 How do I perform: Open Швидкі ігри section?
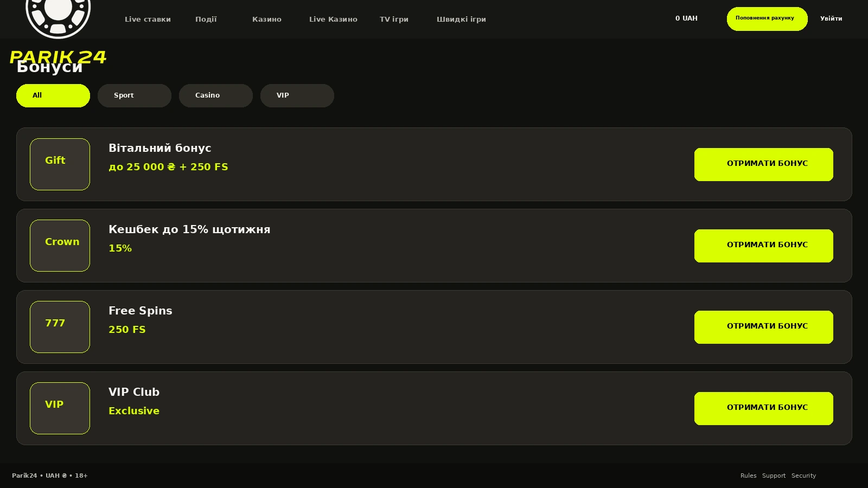(x=461, y=20)
